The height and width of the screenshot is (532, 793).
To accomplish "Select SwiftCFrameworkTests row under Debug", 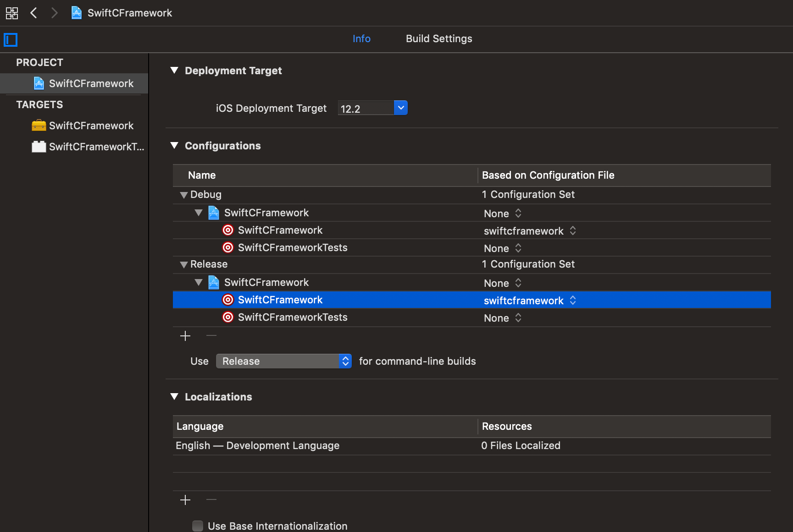I will click(471, 248).
